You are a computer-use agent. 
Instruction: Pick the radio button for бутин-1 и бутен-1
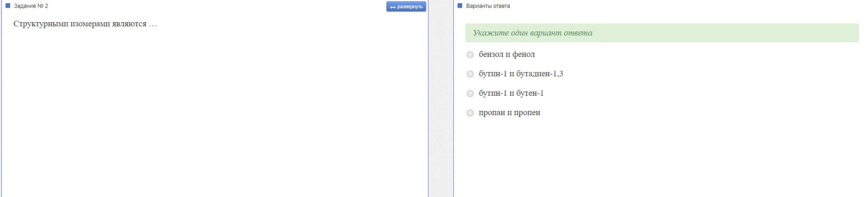click(x=470, y=94)
